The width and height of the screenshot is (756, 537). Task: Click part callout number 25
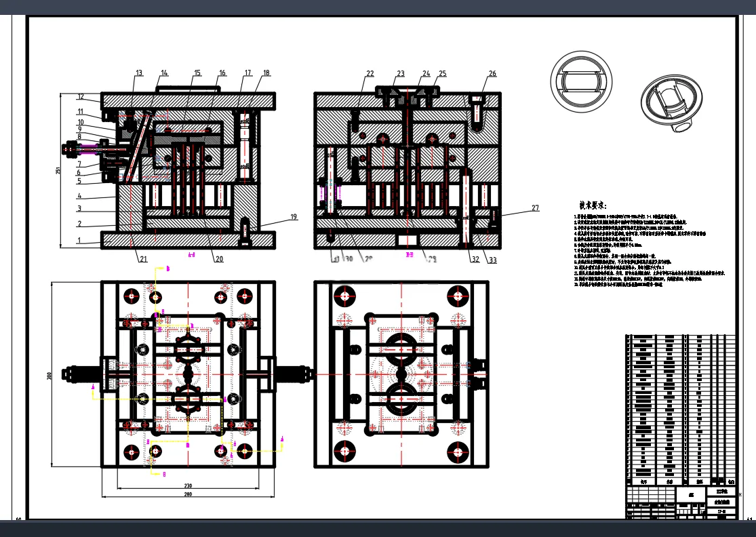(x=443, y=73)
